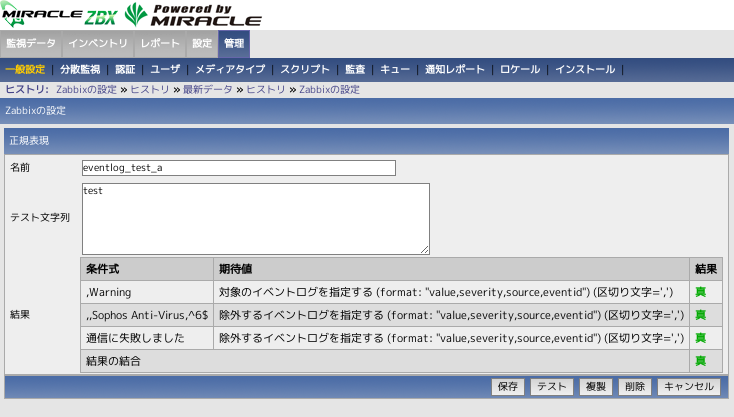
Task: Click 最新データ history breadcrumb link
Action: [x=208, y=89]
